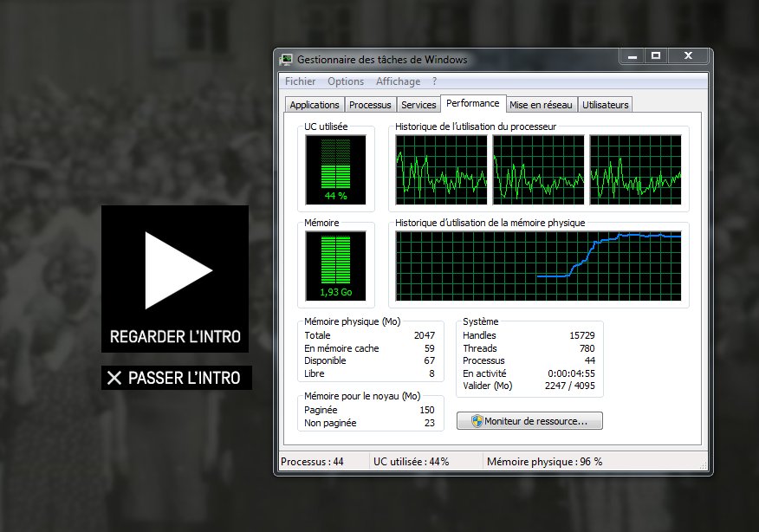Screen dimensions: 759x532
Task: Click status bar text Processus : 44
Action: coord(312,462)
